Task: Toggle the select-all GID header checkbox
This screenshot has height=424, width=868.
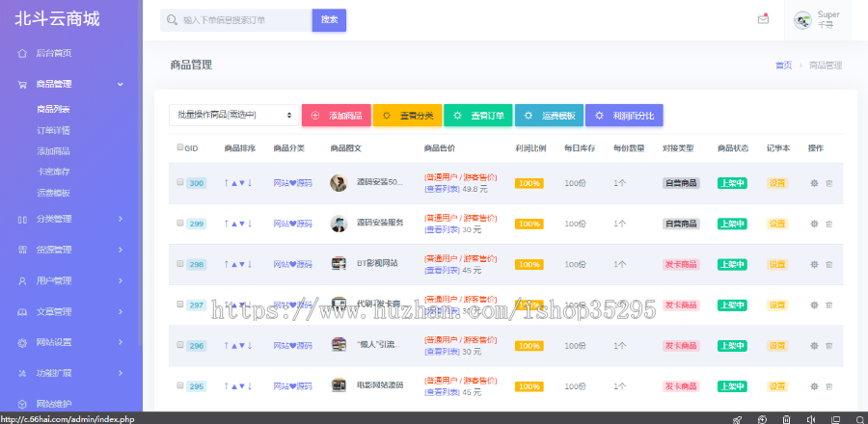Action: [x=180, y=147]
